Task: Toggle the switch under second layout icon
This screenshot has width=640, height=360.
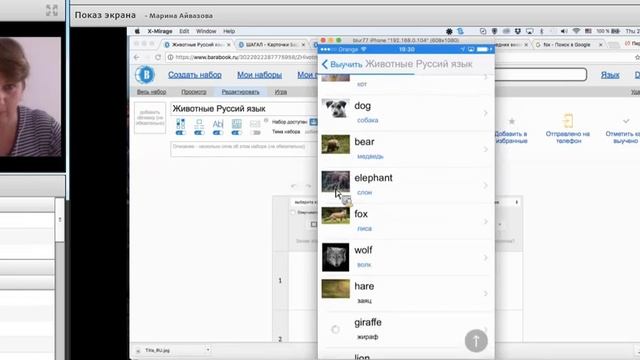Action: click(x=199, y=133)
